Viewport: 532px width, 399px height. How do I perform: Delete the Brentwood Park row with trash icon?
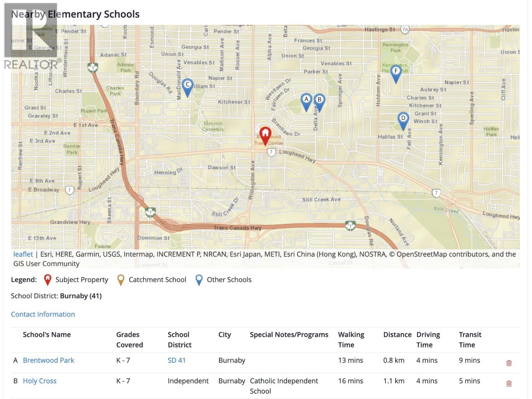[509, 363]
